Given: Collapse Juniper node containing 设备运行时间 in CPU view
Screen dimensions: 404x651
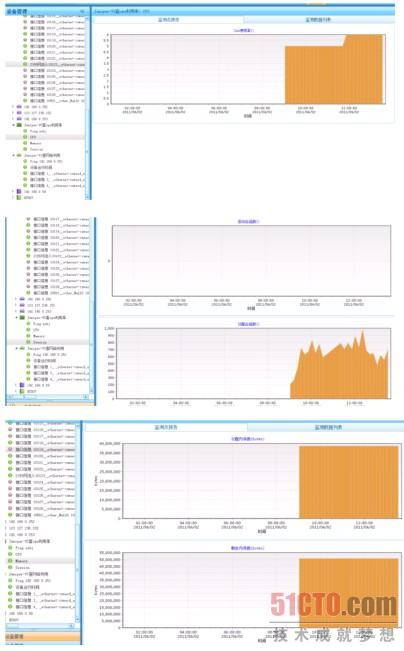Looking at the screenshot, I should [x=14, y=155].
